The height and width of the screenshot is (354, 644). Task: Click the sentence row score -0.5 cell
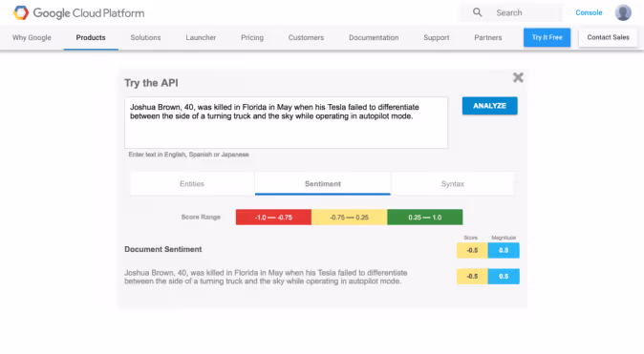472,277
